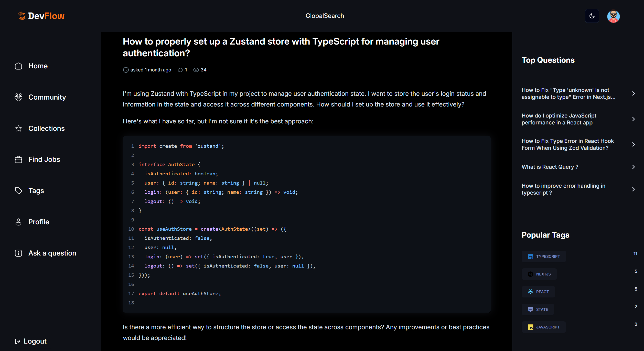This screenshot has height=351, width=644.
Task: Click chevron beside improve error handling question
Action: 634,189
